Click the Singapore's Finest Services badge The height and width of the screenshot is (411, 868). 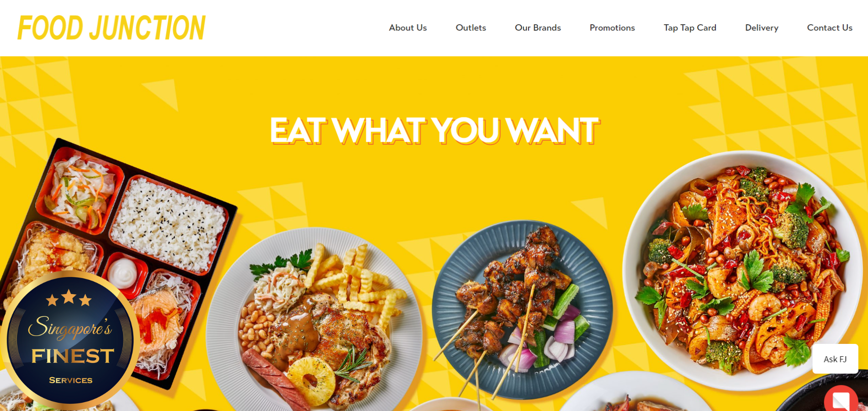(70, 339)
